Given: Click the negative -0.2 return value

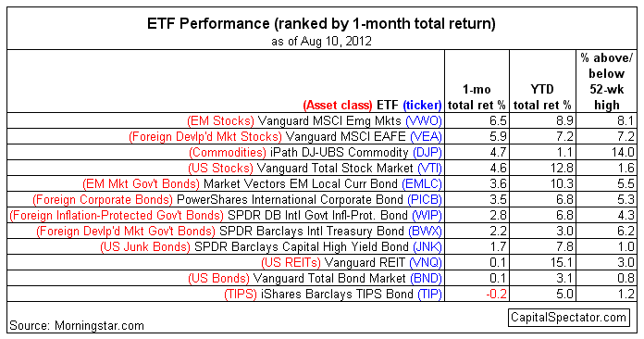Looking at the screenshot, I should pos(496,295).
